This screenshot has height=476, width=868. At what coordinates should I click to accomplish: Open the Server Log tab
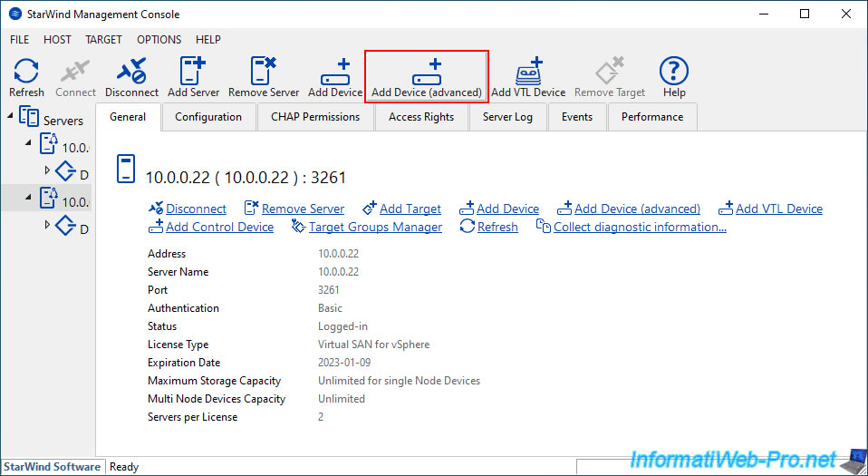[507, 117]
